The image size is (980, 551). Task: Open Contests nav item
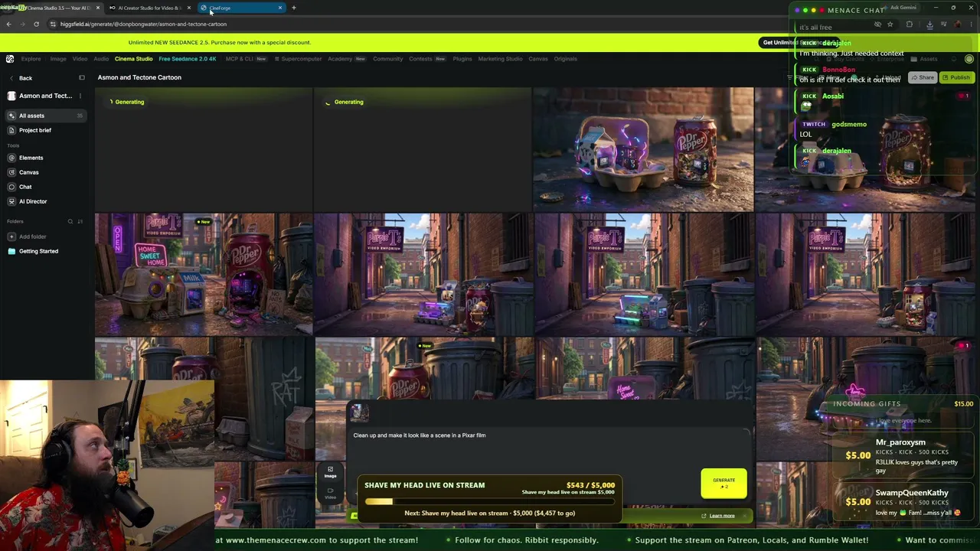[427, 59]
